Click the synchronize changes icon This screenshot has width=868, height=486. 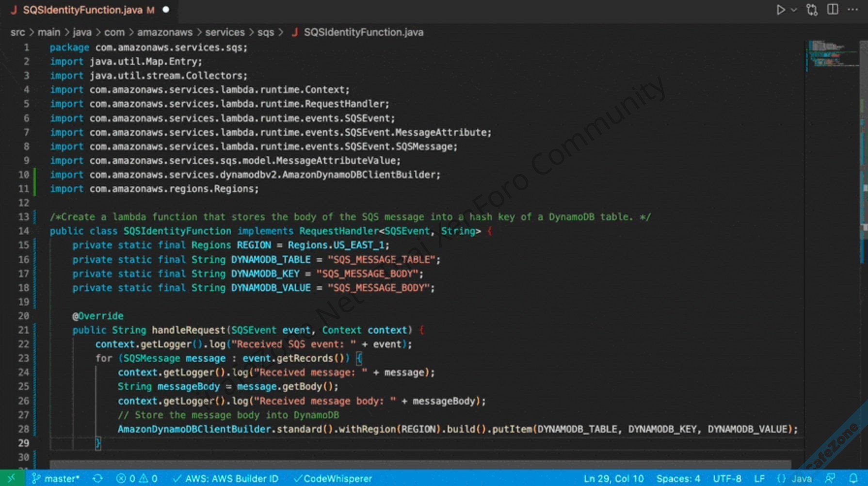[x=97, y=478]
